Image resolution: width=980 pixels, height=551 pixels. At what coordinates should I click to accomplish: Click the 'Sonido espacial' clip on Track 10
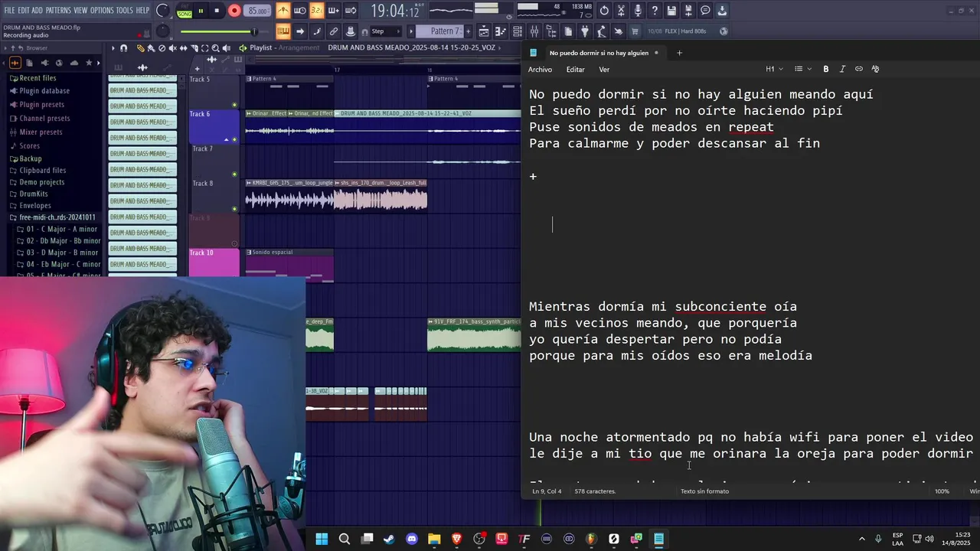(x=289, y=265)
